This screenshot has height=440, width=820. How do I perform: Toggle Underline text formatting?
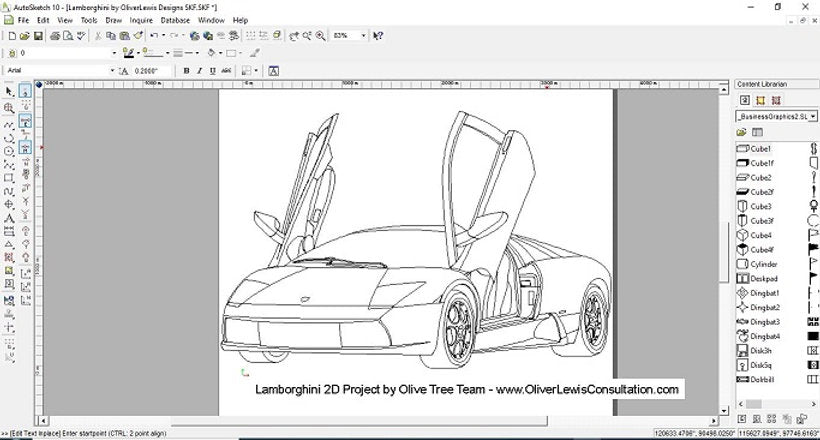tap(213, 70)
